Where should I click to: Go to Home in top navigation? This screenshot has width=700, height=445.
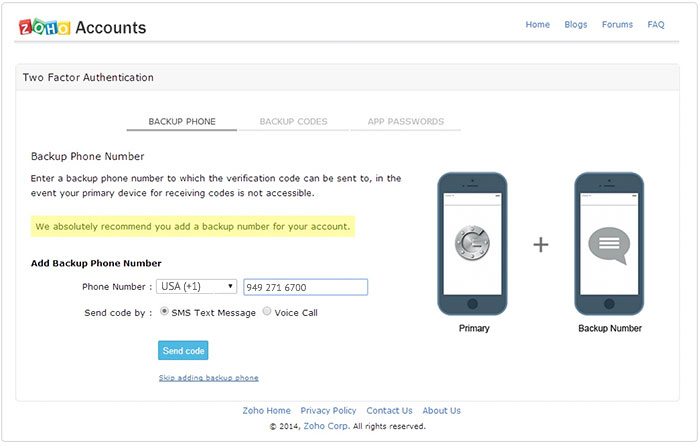tap(538, 25)
